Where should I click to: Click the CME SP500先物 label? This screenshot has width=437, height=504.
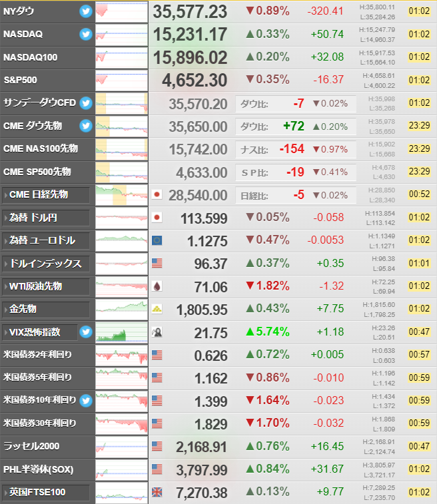[x=37, y=172]
